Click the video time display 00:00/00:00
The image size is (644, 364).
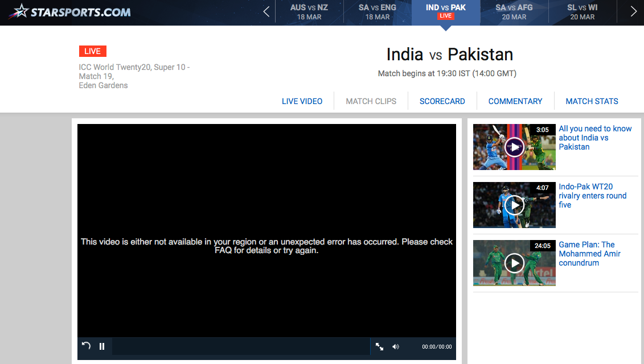tap(437, 347)
